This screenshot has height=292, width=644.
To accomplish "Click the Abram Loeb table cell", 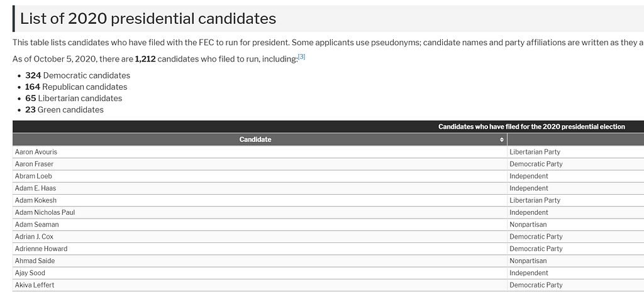I will click(260, 176).
